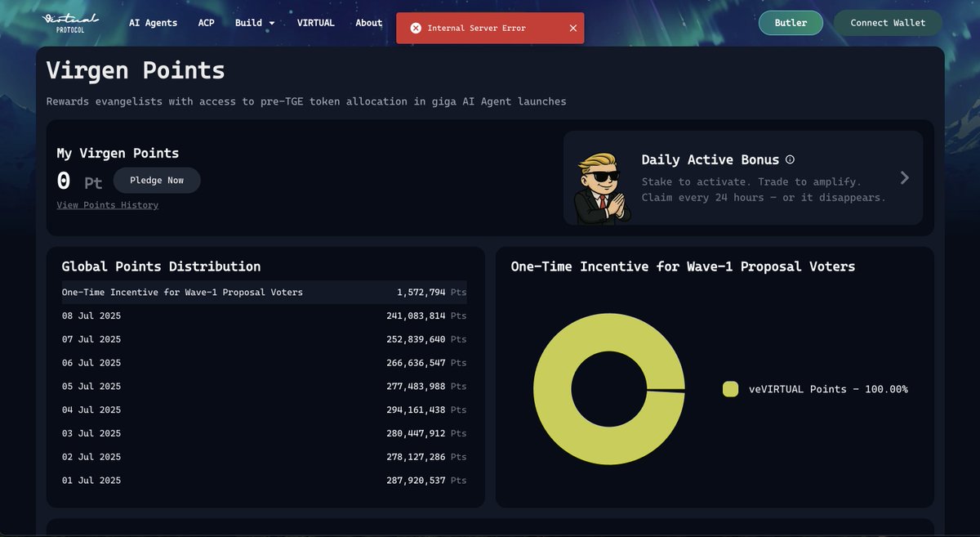Click the sunglasses character avatar image
The height and width of the screenshot is (537, 980).
(603, 187)
